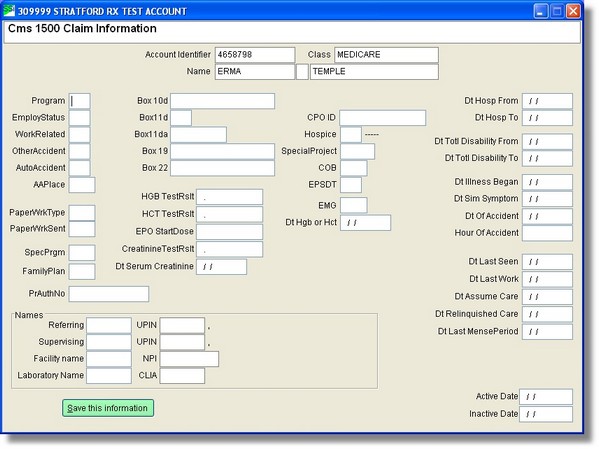Click the AAPlace input box

click(82, 185)
